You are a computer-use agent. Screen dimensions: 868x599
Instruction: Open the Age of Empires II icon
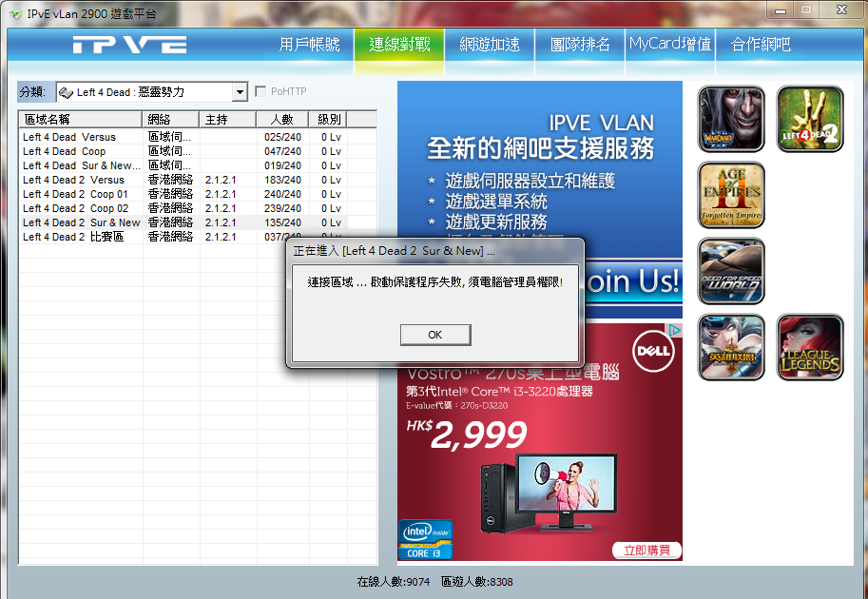[x=731, y=195]
